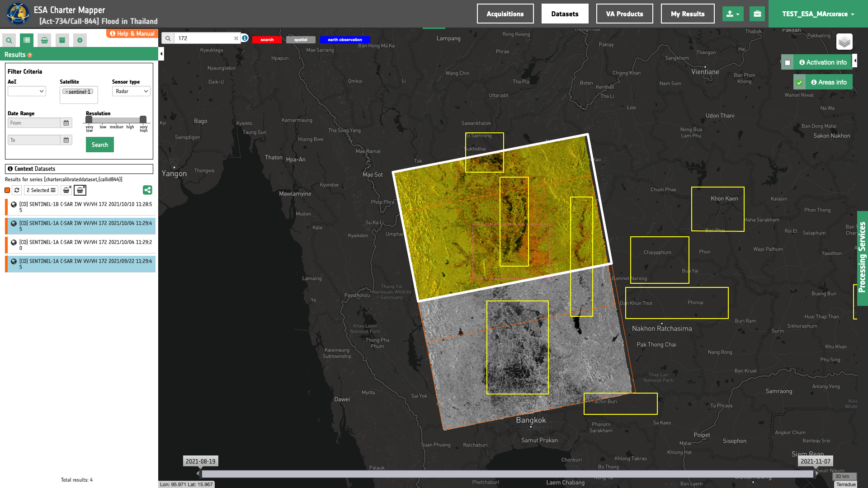
Task: Open the Processing Services side tab
Action: coord(863,258)
